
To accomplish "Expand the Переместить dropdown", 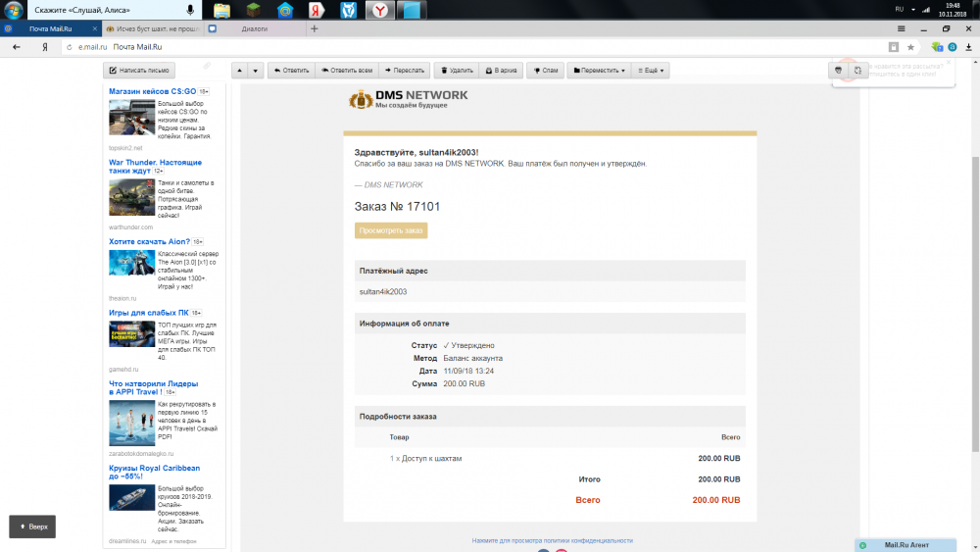I will coord(599,71).
